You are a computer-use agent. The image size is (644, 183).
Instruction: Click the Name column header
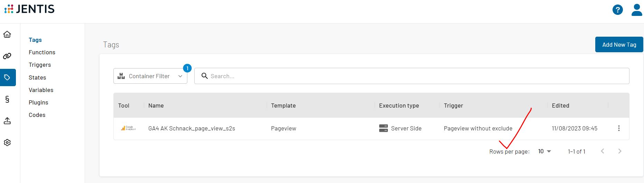coord(156,106)
